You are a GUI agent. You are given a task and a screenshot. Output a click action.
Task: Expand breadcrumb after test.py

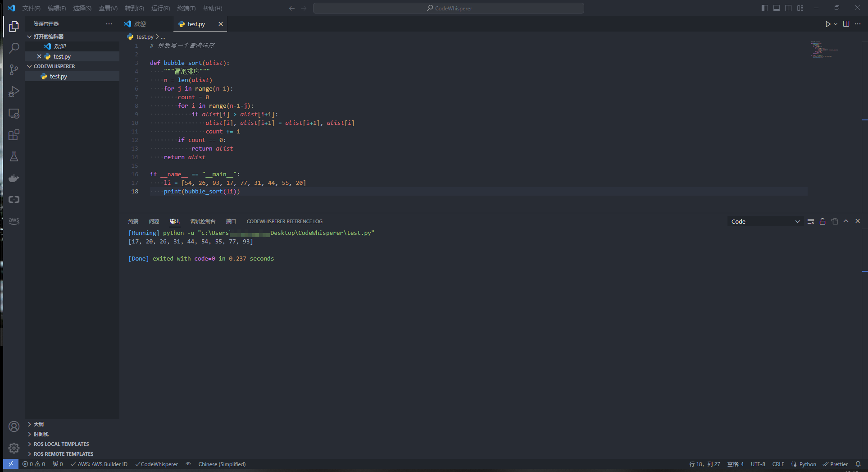(x=163, y=37)
